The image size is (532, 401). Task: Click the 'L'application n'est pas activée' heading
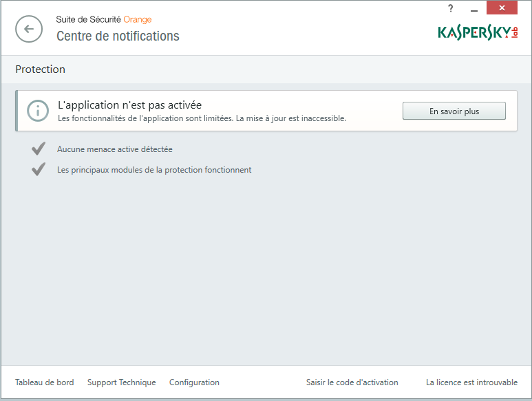(x=129, y=105)
